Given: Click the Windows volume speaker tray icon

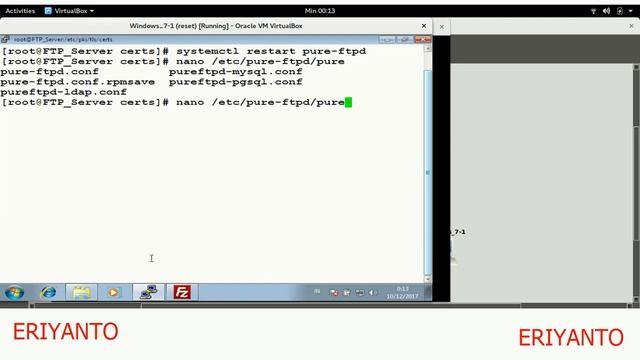Looking at the screenshot, I should [x=371, y=292].
